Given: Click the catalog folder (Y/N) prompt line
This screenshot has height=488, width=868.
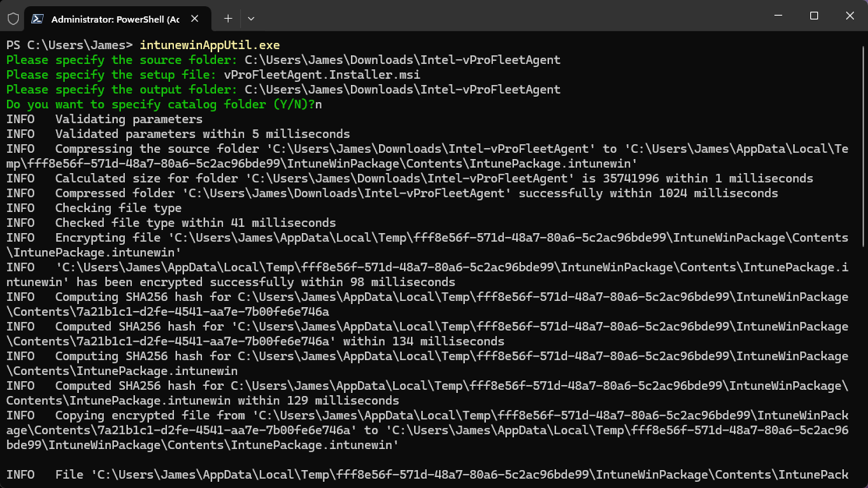Looking at the screenshot, I should click(160, 104).
